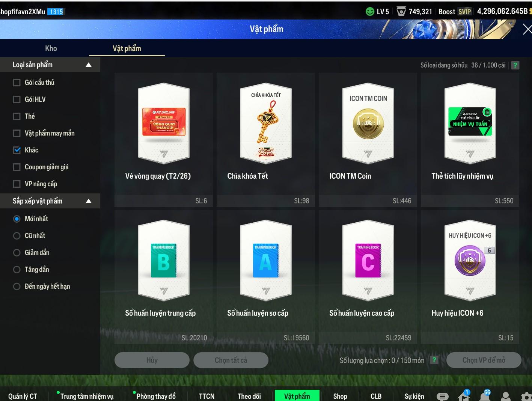
Task: Select the Chìa khóa Tết item card
Action: point(266,139)
